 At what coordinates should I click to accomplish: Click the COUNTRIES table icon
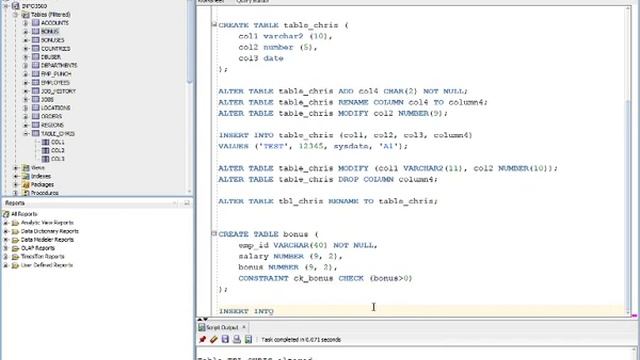[36, 49]
